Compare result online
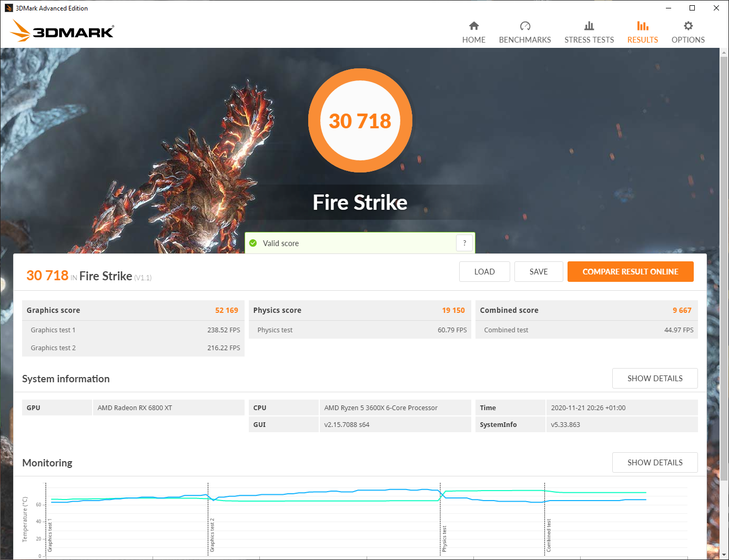 [x=630, y=272]
